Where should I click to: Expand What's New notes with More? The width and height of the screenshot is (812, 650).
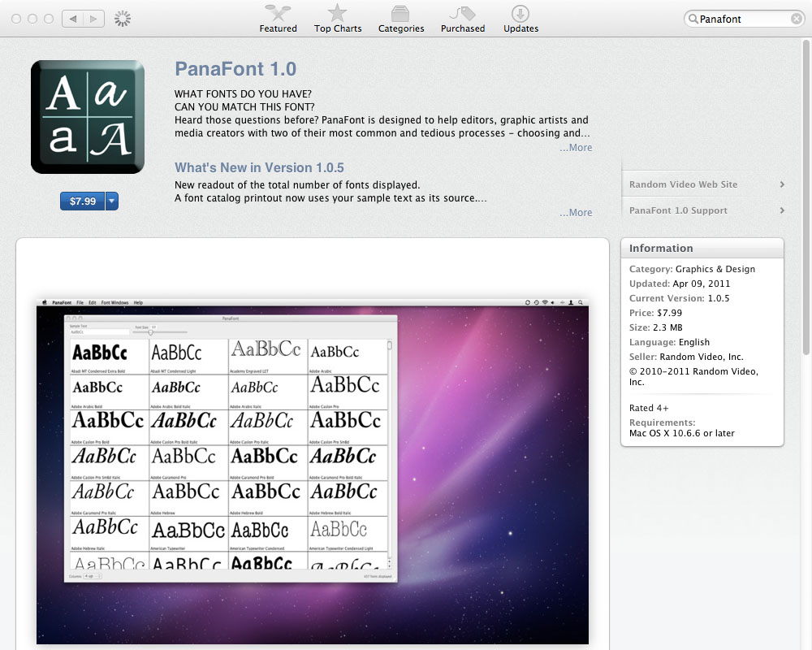(576, 213)
